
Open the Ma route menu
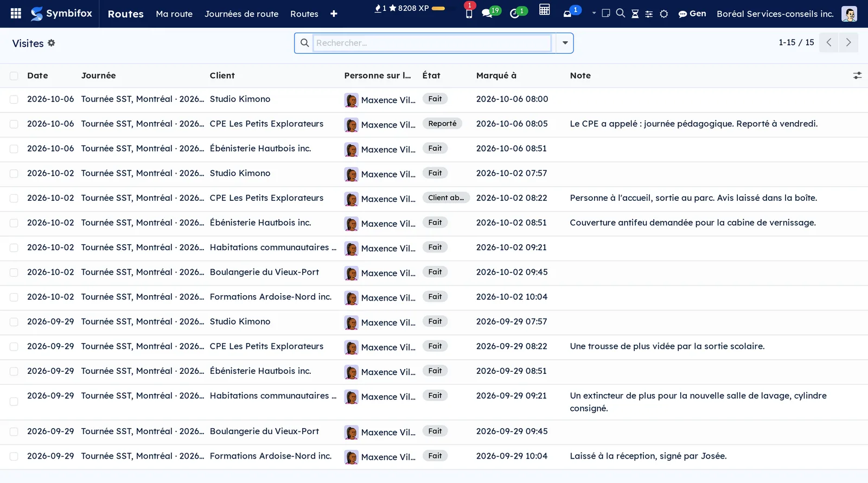click(x=174, y=14)
